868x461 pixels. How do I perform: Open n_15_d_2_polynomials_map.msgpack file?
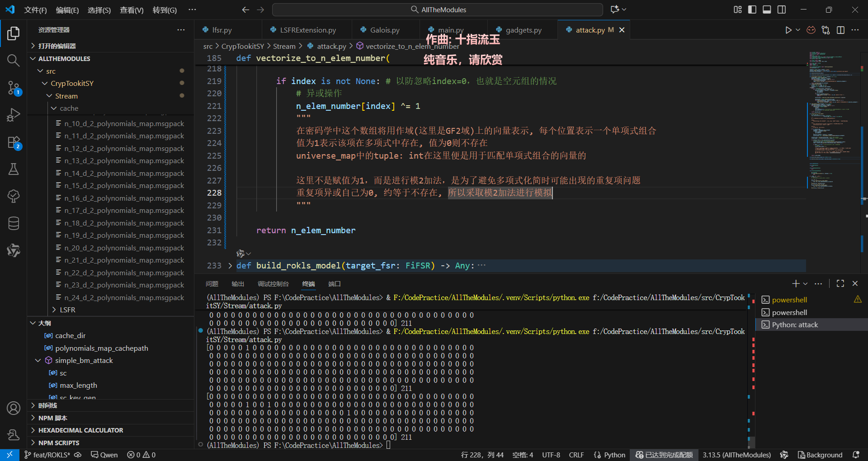coord(124,186)
